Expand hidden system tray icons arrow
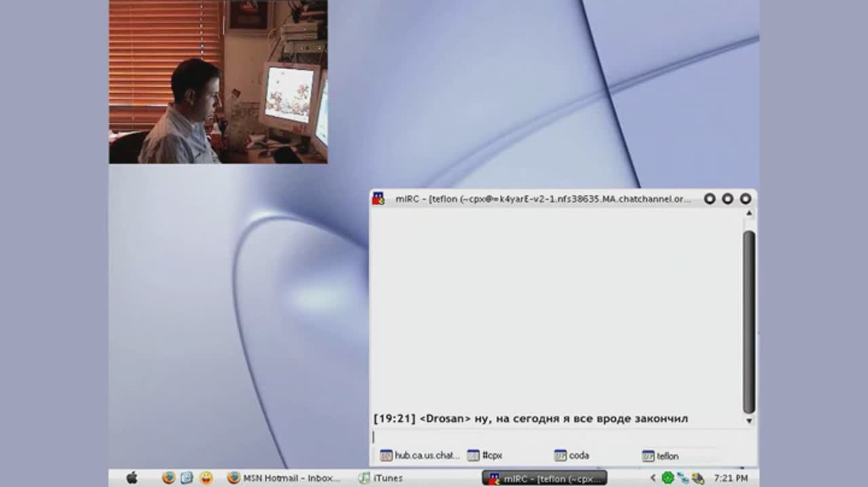This screenshot has height=487, width=868. [653, 478]
